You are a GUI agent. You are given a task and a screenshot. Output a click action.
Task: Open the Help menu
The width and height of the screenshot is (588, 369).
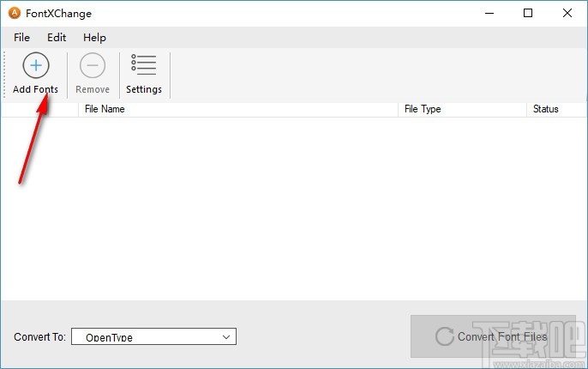(94, 38)
